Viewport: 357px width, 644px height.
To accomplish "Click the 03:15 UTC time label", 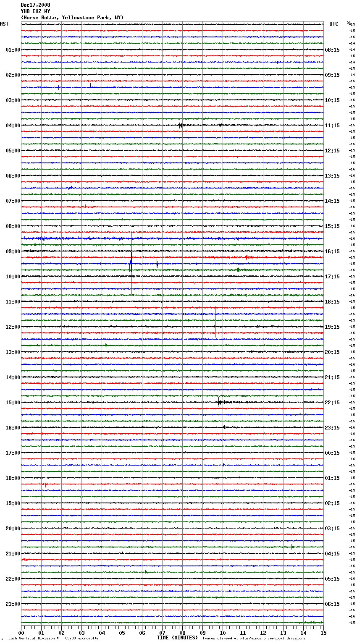I will 332,529.
